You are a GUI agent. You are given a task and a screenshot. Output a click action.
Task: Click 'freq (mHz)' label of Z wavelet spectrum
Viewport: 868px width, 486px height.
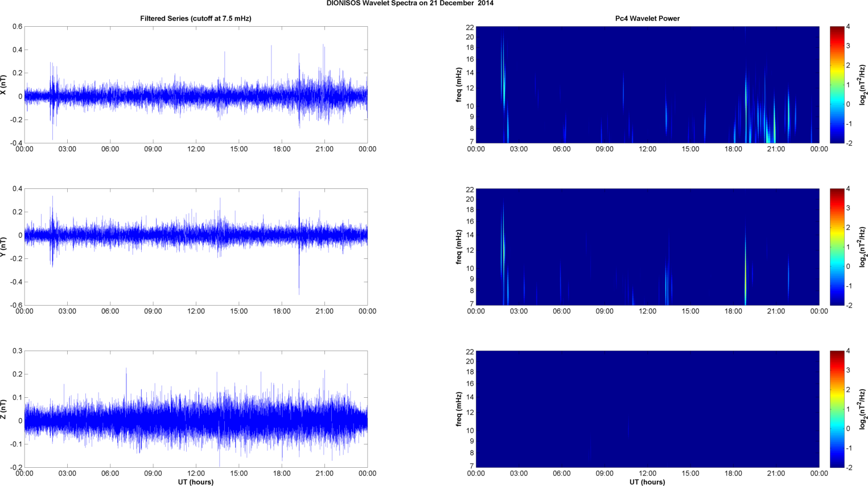click(459, 409)
